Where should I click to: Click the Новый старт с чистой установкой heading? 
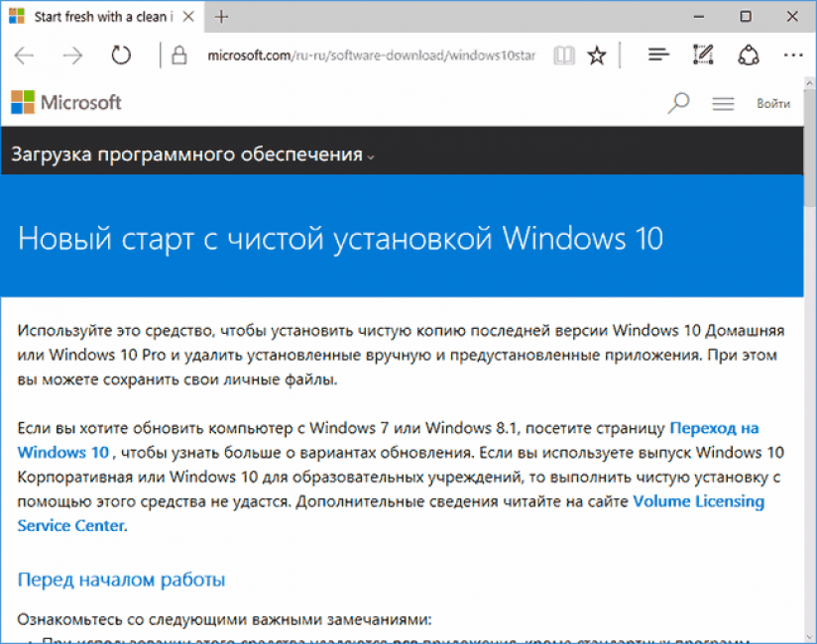pyautogui.click(x=340, y=239)
